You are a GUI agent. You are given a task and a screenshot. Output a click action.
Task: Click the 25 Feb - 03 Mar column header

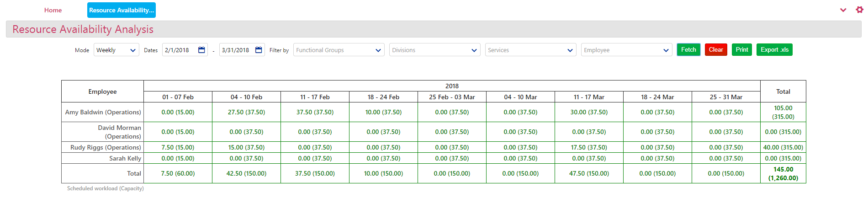(x=452, y=97)
